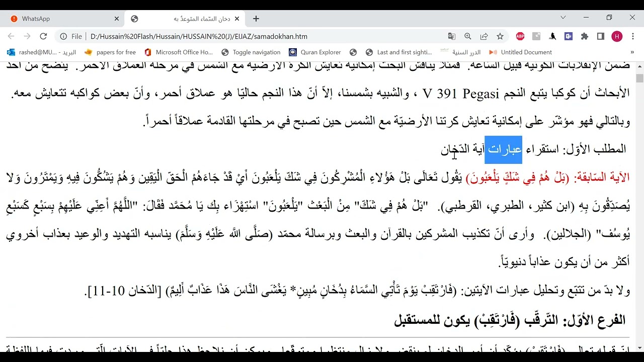Open the zoom magnifier icon in address bar

tap(468, 36)
